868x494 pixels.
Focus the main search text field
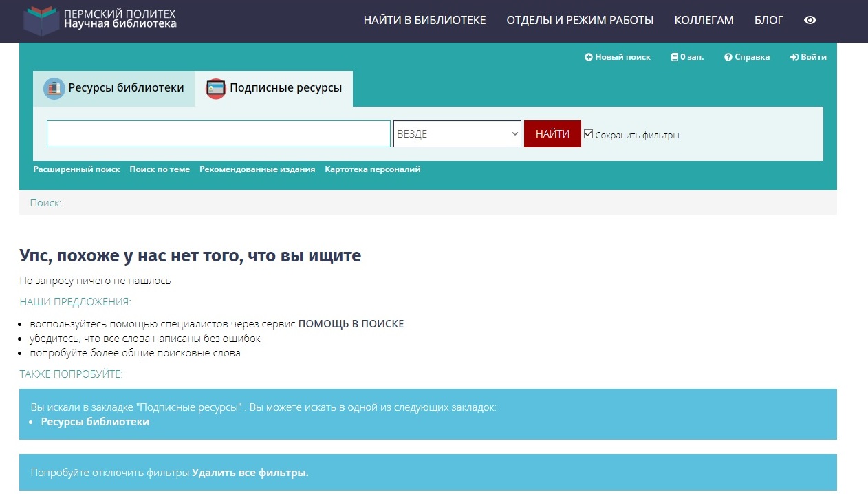tap(218, 134)
